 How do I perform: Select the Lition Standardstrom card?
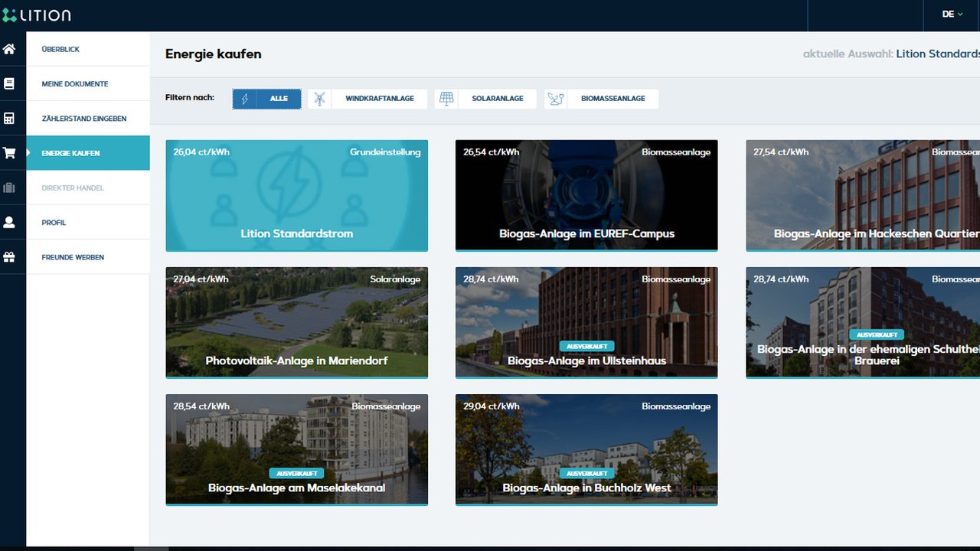[297, 195]
